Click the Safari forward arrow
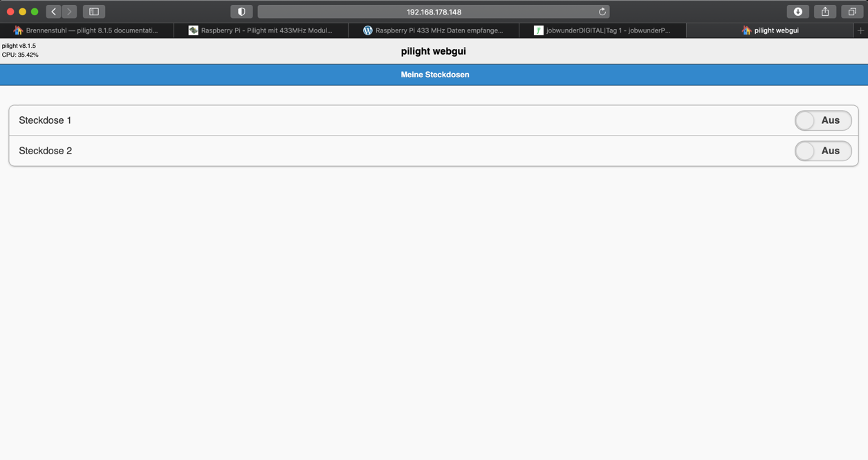Screen dimensions: 868x460 tap(69, 12)
